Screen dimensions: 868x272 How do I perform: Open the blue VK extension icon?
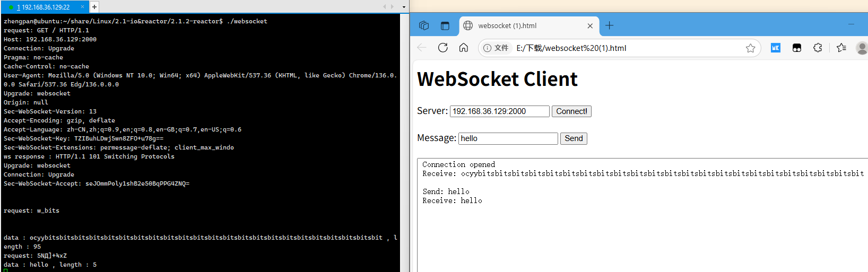(x=776, y=48)
